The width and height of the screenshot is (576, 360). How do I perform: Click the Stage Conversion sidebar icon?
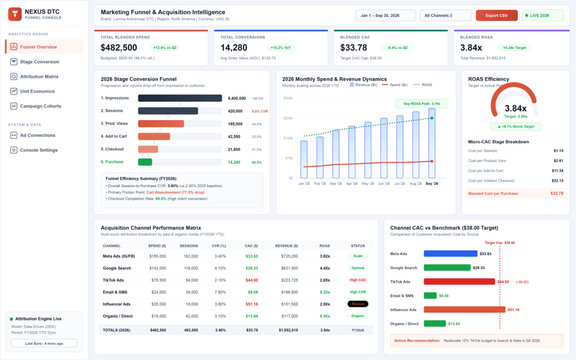[x=14, y=62]
